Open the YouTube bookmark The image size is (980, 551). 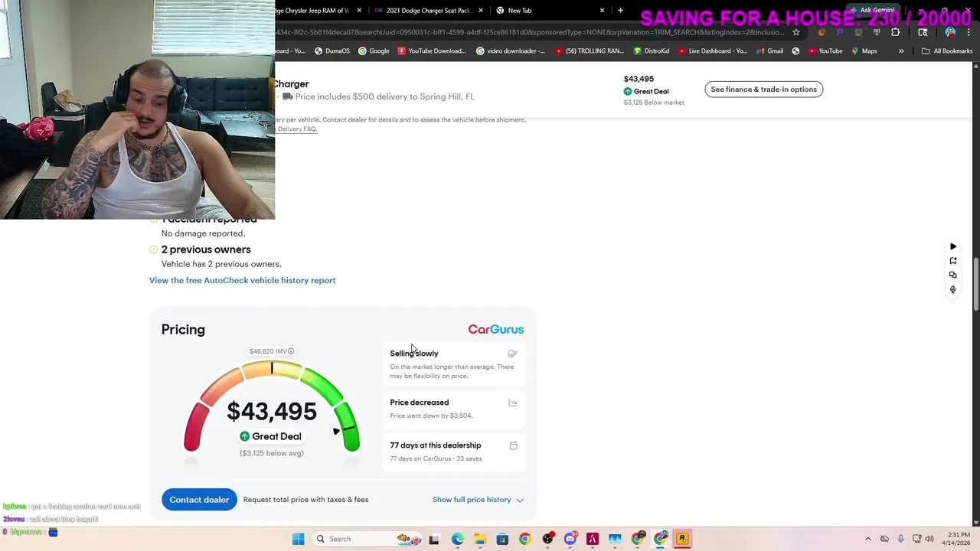click(x=825, y=51)
